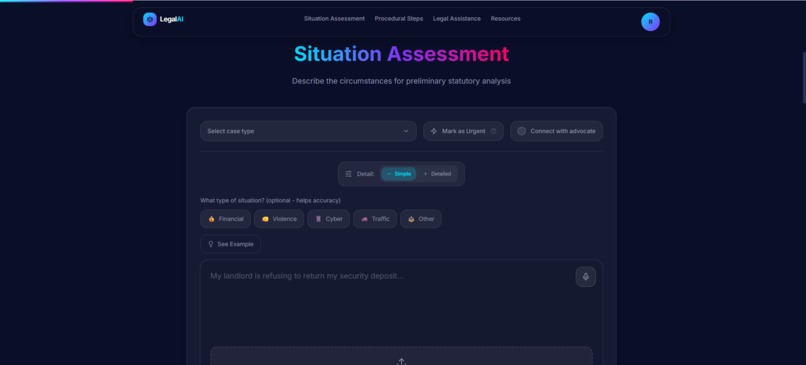This screenshot has height=365, width=806.
Task: Click the Cyber category emoji icon
Action: point(318,219)
